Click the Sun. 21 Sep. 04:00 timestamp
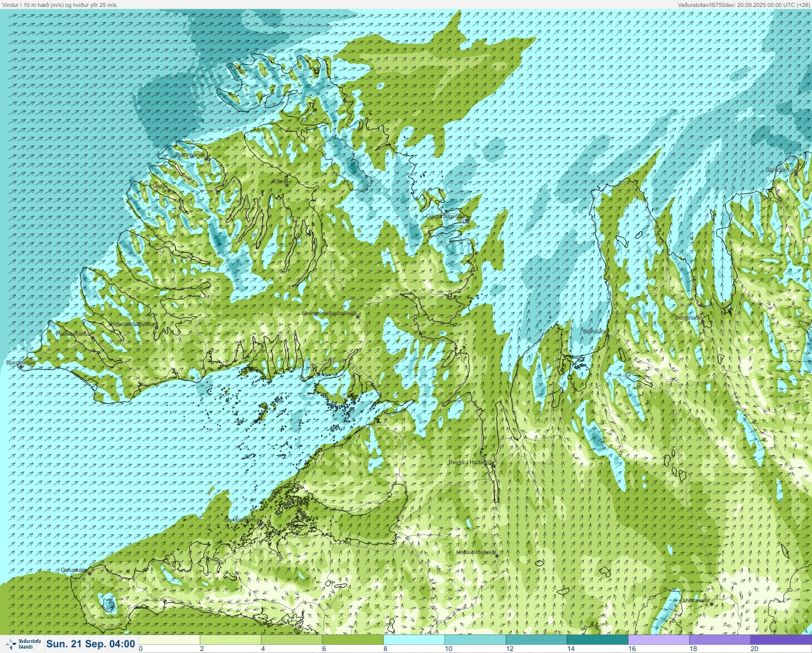Image resolution: width=812 pixels, height=653 pixels. click(x=91, y=644)
